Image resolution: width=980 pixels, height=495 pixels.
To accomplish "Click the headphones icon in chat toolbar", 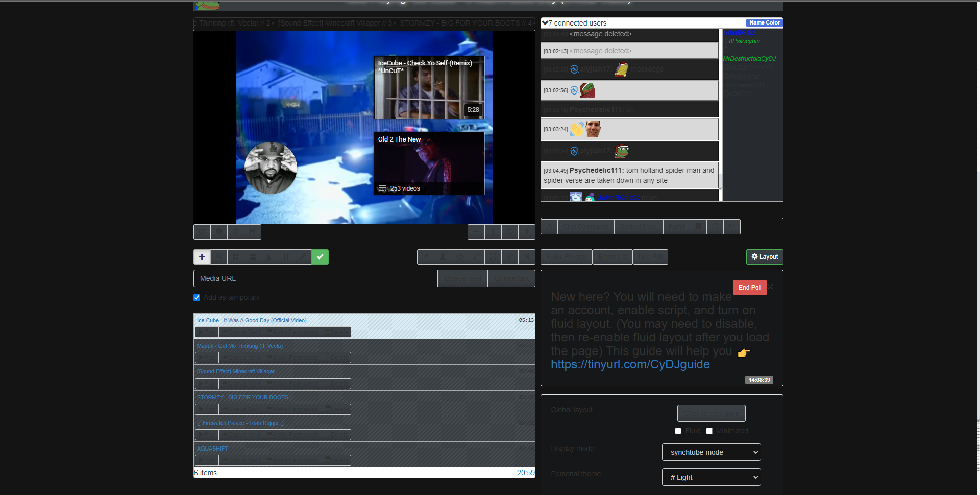I will [715, 227].
